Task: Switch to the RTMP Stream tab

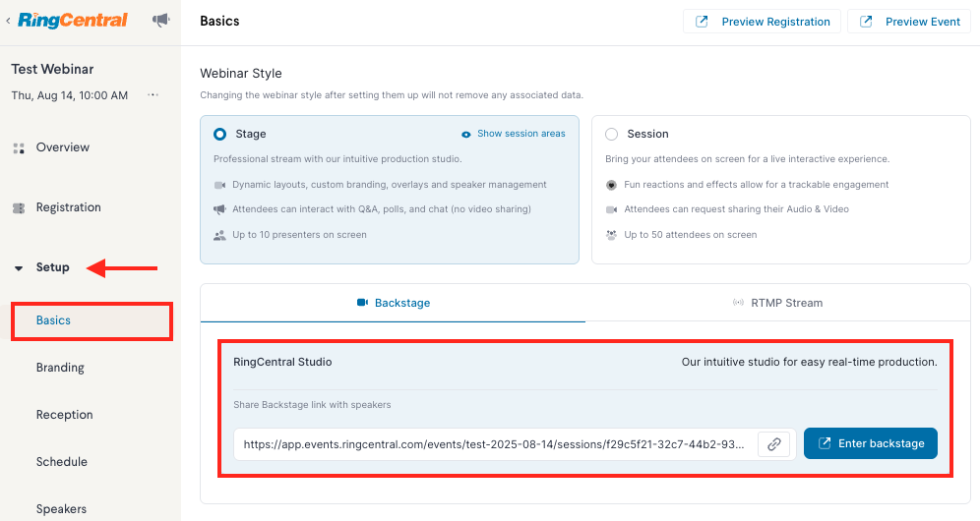Action: tap(777, 303)
